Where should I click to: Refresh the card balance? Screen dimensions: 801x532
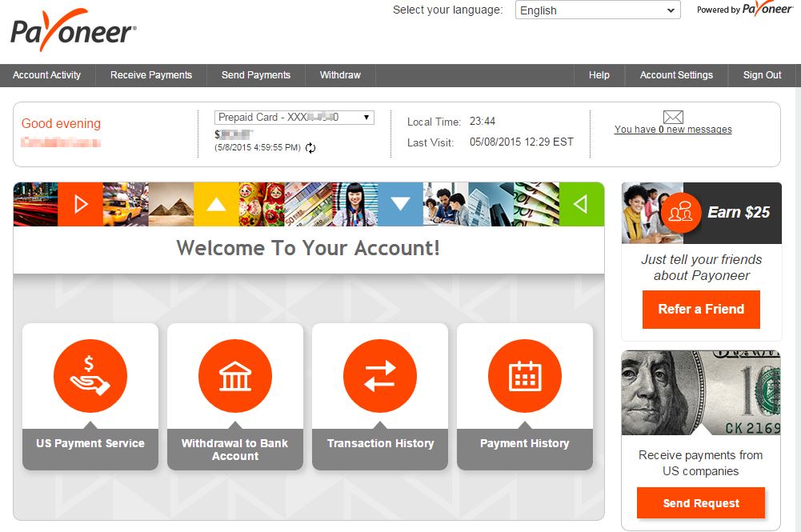pyautogui.click(x=311, y=149)
